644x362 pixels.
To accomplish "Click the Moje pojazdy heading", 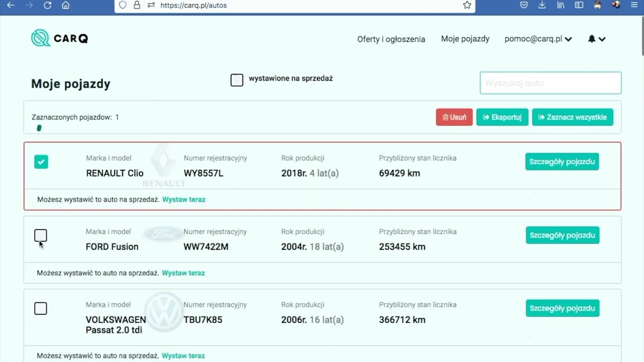I will [70, 84].
